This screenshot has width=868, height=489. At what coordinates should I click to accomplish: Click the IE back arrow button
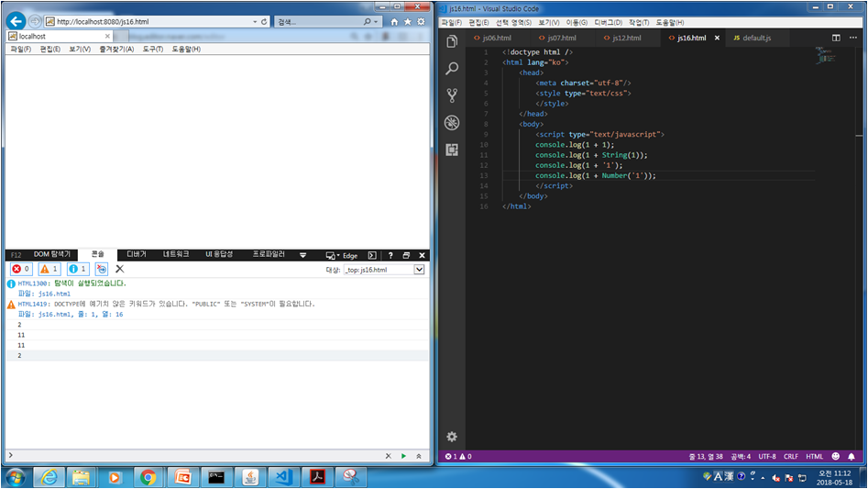16,21
